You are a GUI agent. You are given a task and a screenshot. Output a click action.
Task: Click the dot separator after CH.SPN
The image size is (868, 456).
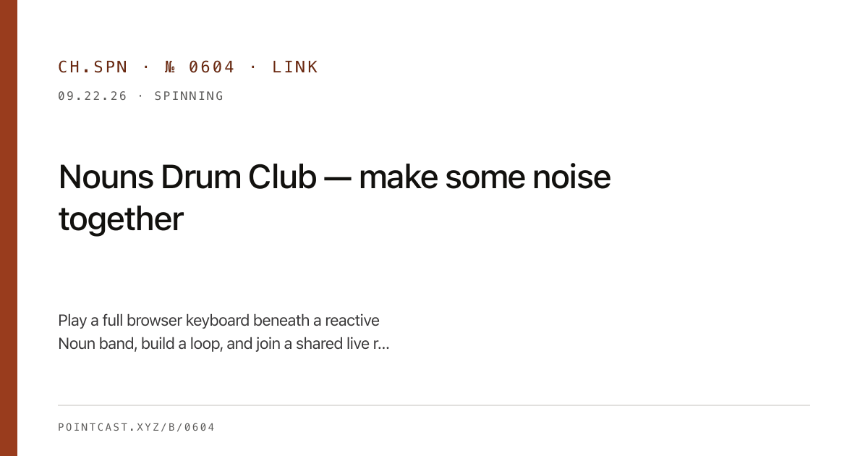click(146, 67)
